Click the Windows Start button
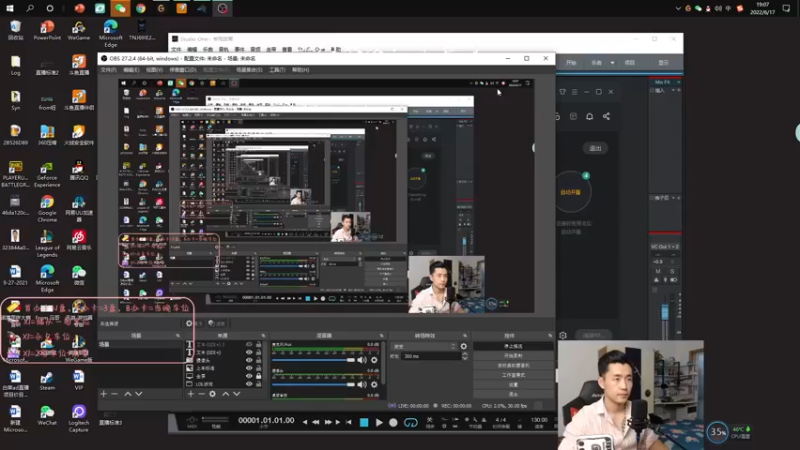The width and height of the screenshot is (800, 450). [10, 8]
